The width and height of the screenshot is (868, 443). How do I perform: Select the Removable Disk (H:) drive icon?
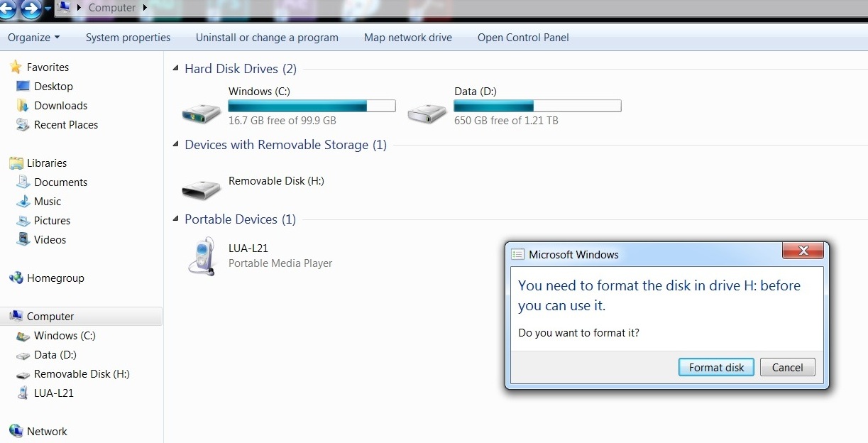click(x=202, y=188)
